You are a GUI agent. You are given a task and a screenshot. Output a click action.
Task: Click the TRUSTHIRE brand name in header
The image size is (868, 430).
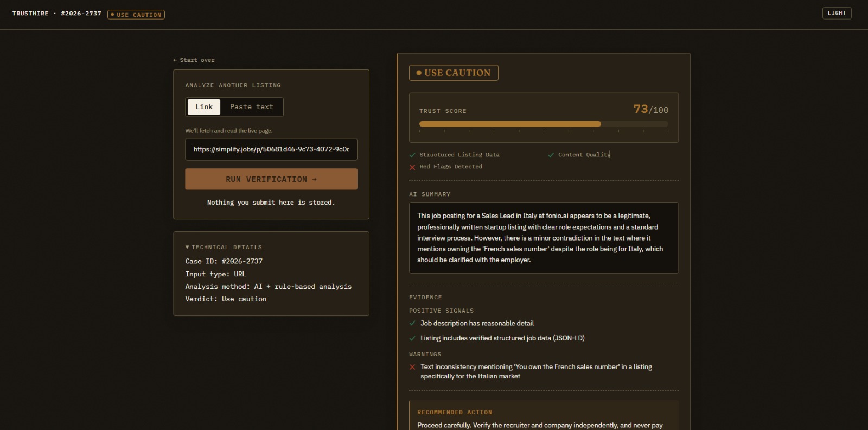coord(30,14)
